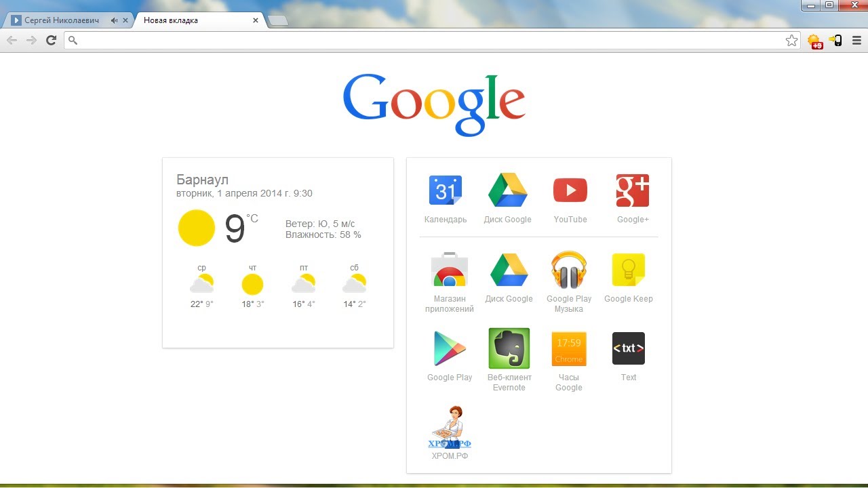Click the Барнаул city name
This screenshot has height=488, width=868.
click(x=202, y=180)
